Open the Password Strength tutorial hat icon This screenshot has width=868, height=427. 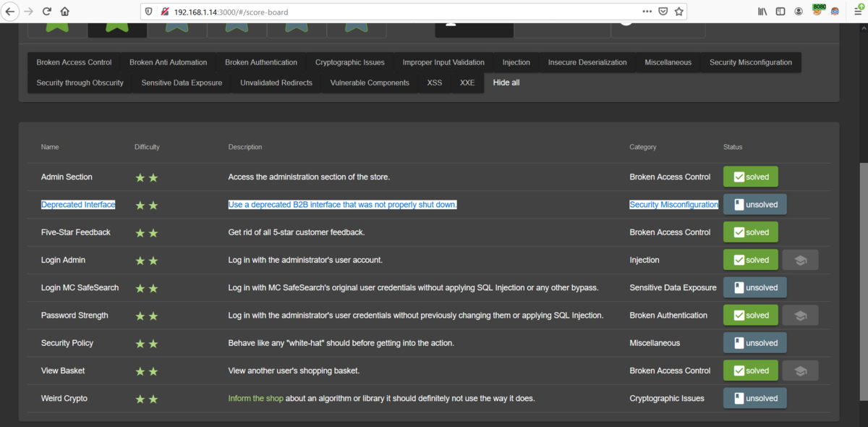[800, 316]
